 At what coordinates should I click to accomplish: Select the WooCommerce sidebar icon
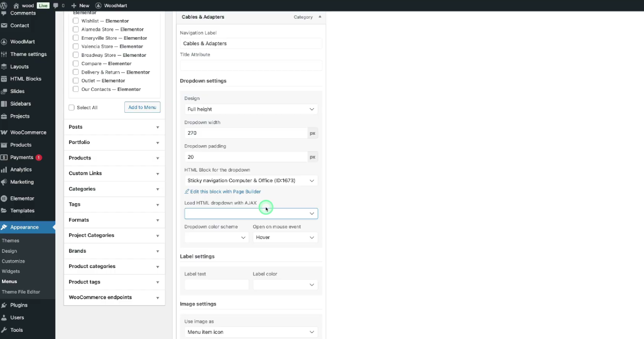point(4,132)
